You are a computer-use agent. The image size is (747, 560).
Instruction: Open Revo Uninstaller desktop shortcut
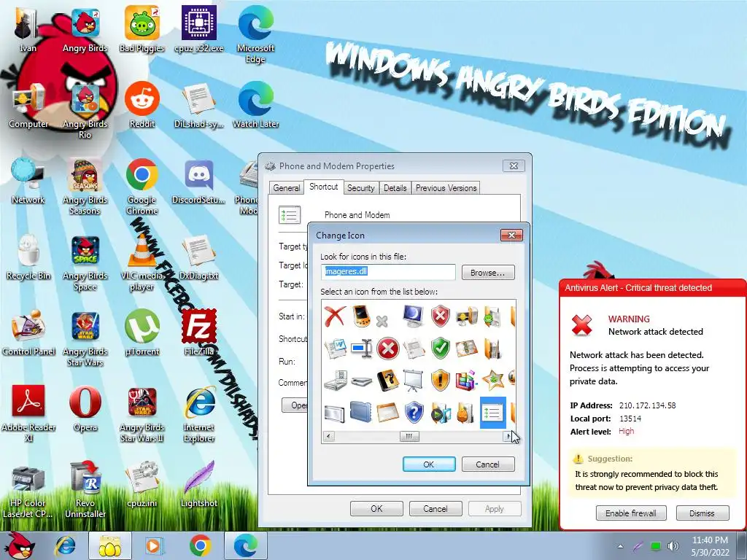coord(85,490)
